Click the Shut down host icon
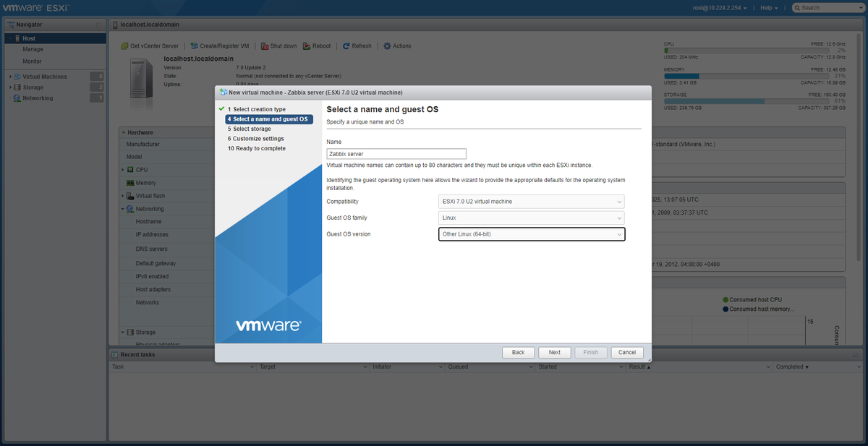The image size is (868, 446). tap(265, 46)
